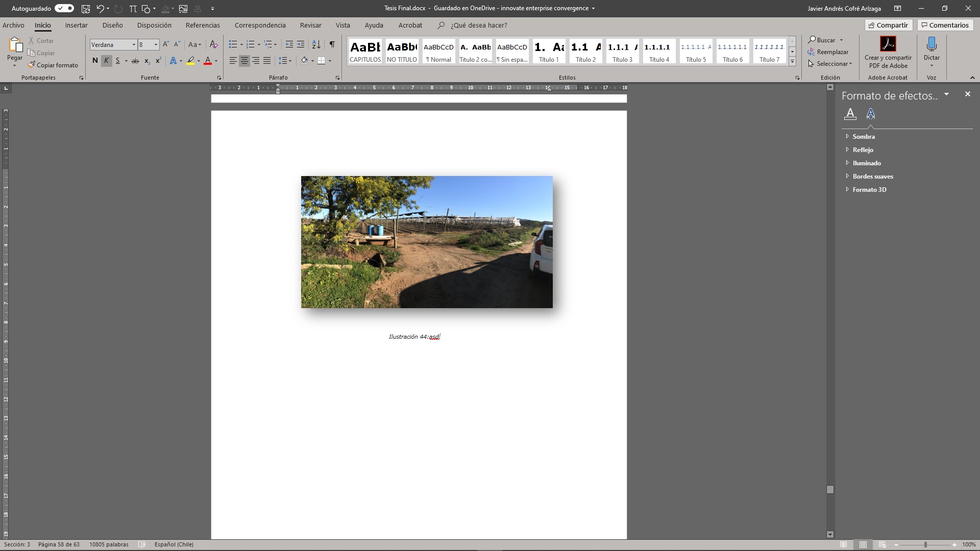
Task: Click the Format Painter (Copiar formato) icon
Action: click(32, 65)
